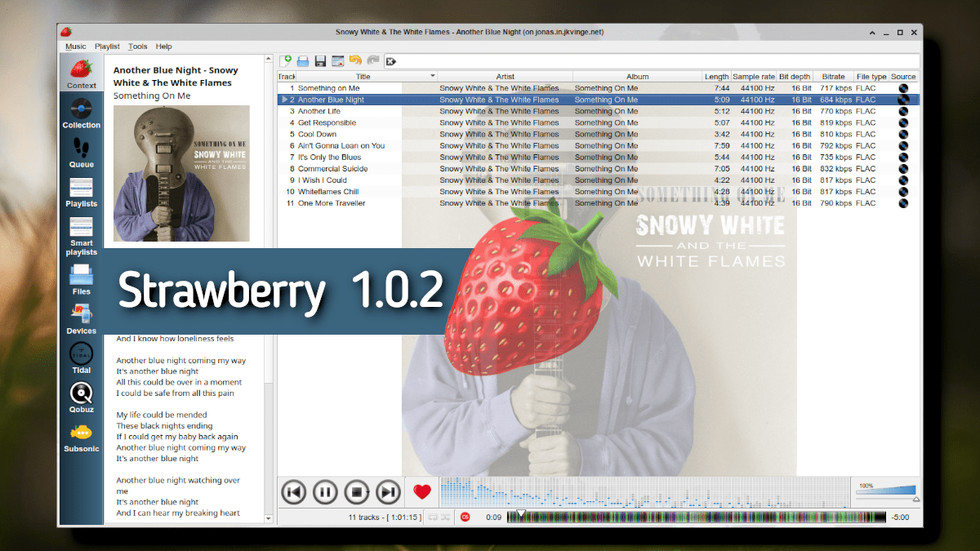Viewport: 980px width, 551px height.
Task: Click the '7:59' length cell
Action: (x=721, y=145)
